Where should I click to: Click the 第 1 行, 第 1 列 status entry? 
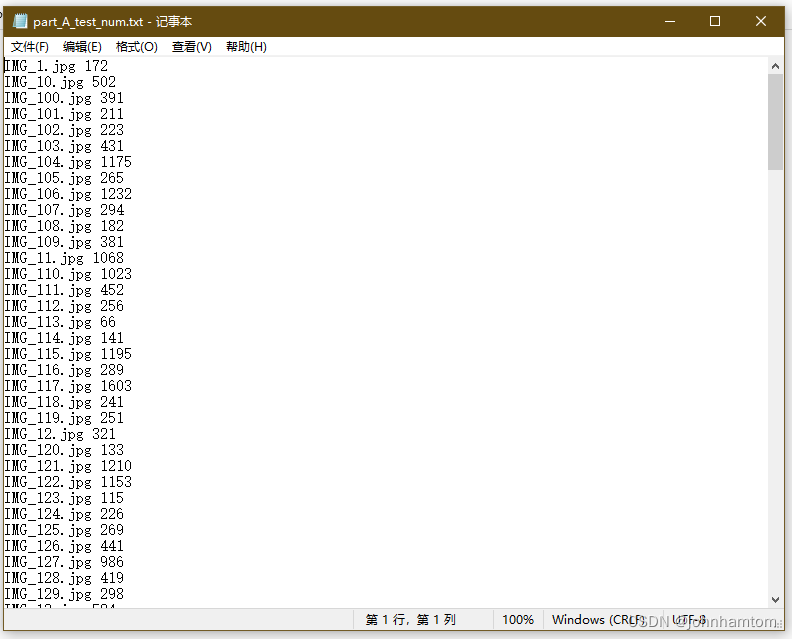tap(411, 620)
